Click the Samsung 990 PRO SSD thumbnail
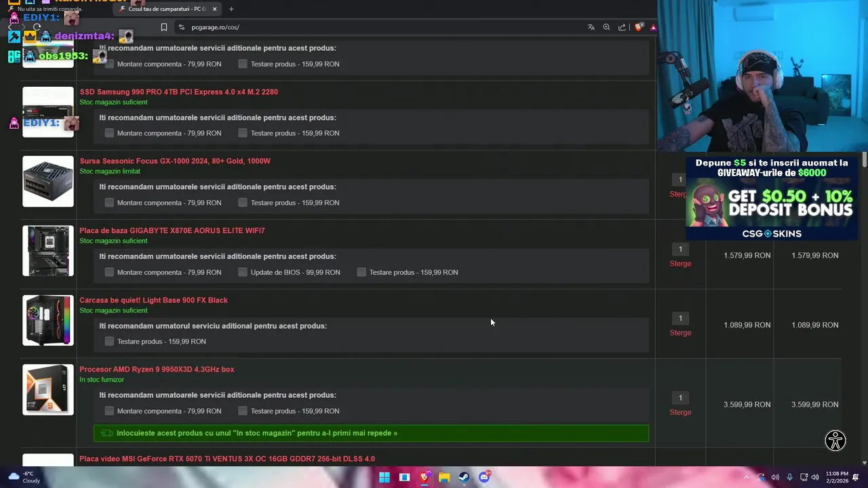Viewport: 868px width, 488px height. click(48, 112)
